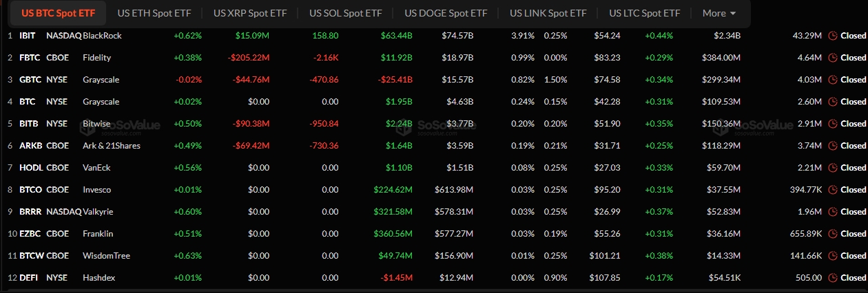Image resolution: width=868 pixels, height=293 pixels.
Task: Click the clock status icon in BTCW row
Action: pyautogui.click(x=832, y=256)
